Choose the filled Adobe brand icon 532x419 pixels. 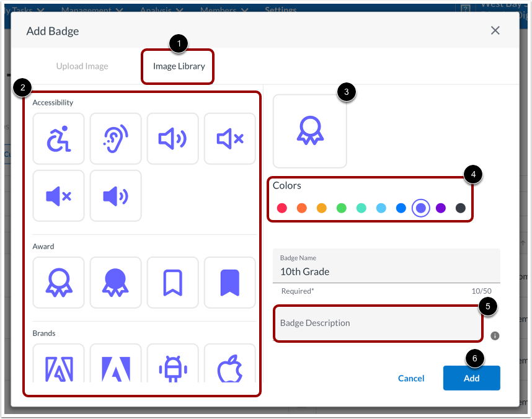click(x=116, y=364)
